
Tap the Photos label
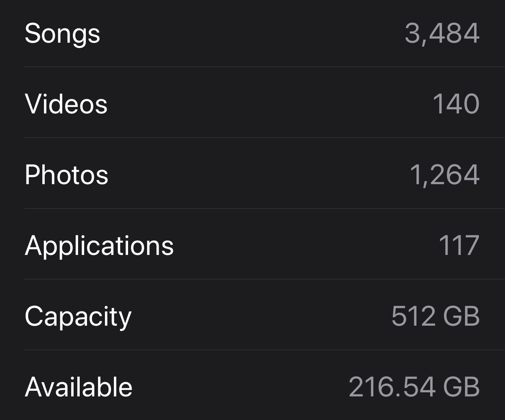[x=66, y=175]
